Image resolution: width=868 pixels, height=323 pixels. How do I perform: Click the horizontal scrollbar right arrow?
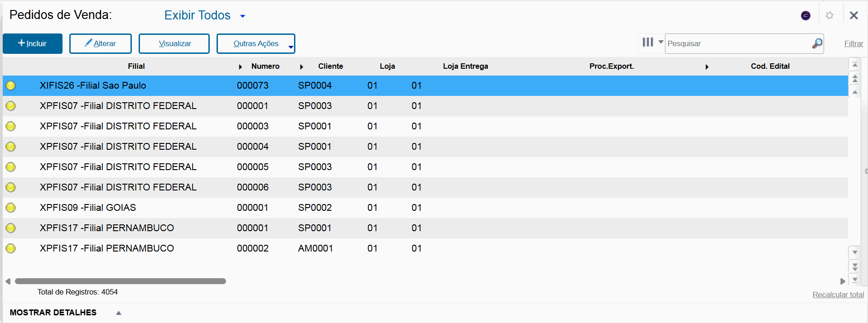[x=843, y=281]
